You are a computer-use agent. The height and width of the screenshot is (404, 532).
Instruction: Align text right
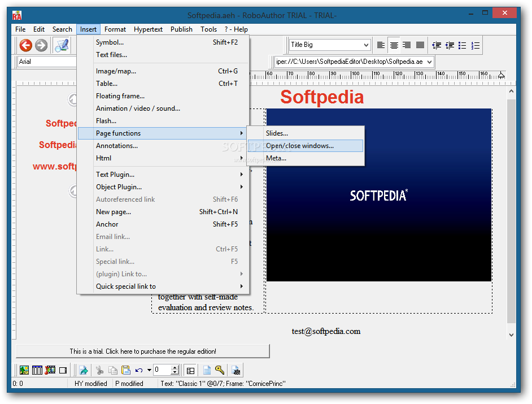click(x=407, y=45)
